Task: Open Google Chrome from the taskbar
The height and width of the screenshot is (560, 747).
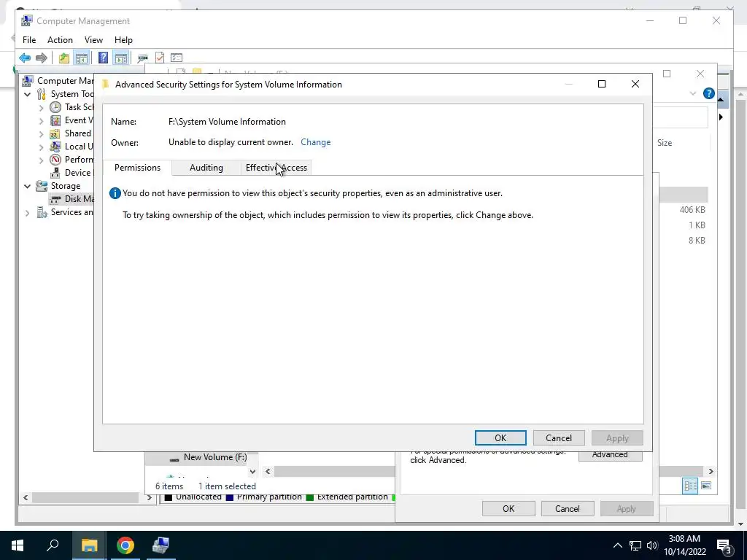Action: (125, 545)
